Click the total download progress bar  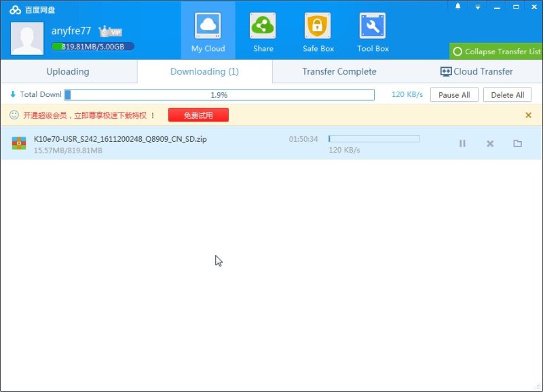coord(219,95)
